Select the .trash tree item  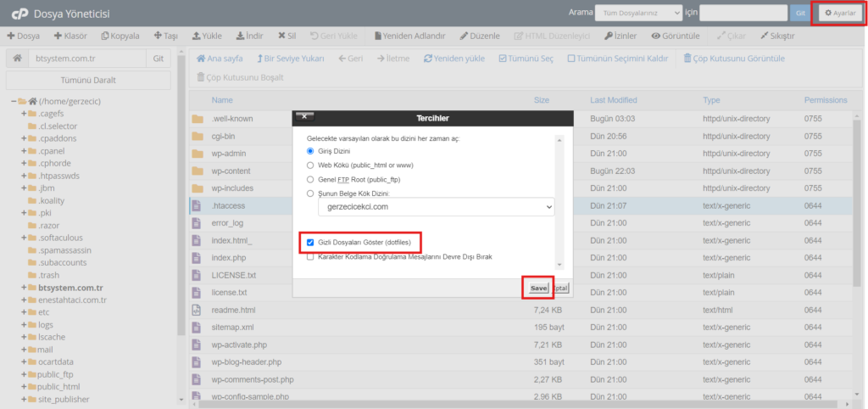[x=48, y=275]
